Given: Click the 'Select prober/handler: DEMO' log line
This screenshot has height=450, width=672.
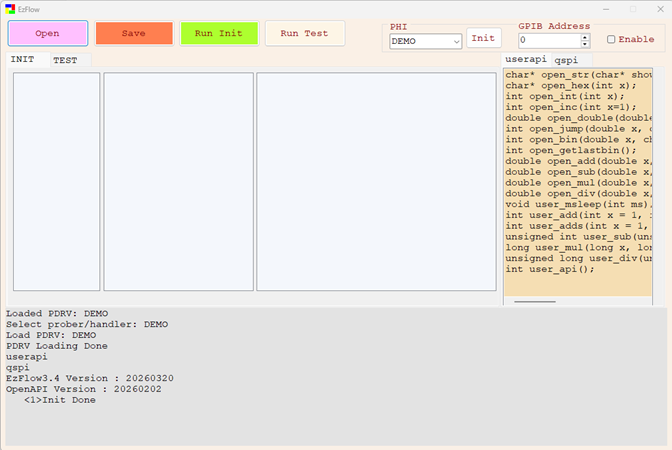Looking at the screenshot, I should tap(87, 324).
